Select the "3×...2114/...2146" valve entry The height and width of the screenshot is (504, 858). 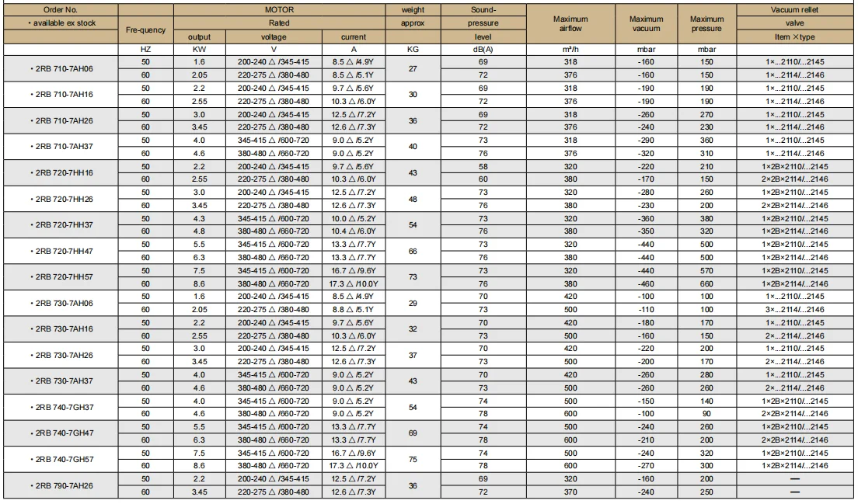pos(794,309)
